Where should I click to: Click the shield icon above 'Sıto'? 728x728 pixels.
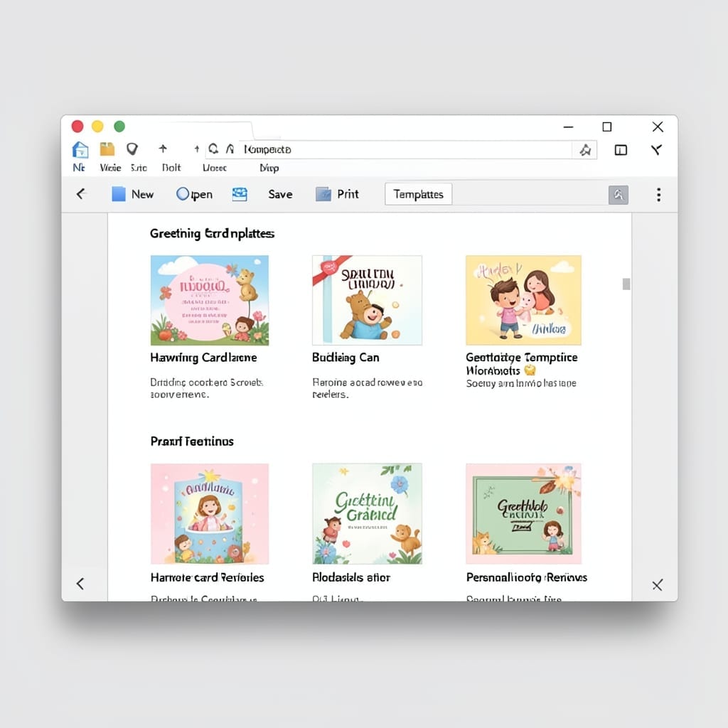(132, 149)
